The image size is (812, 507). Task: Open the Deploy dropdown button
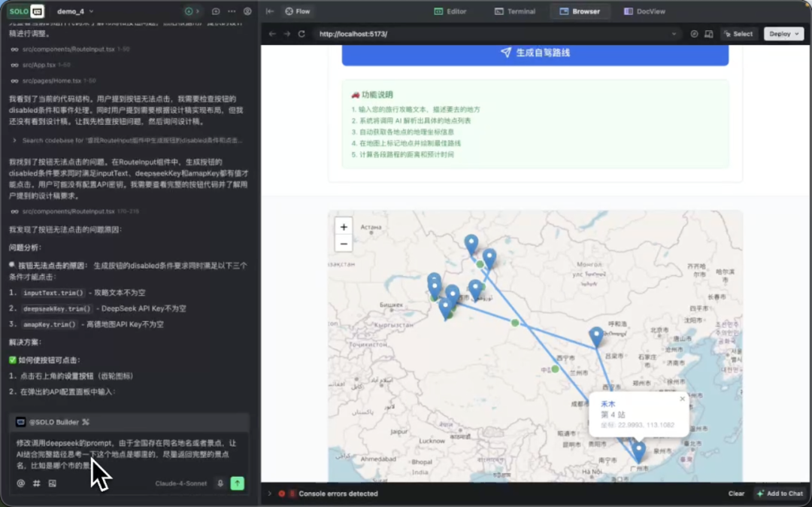pyautogui.click(x=783, y=34)
